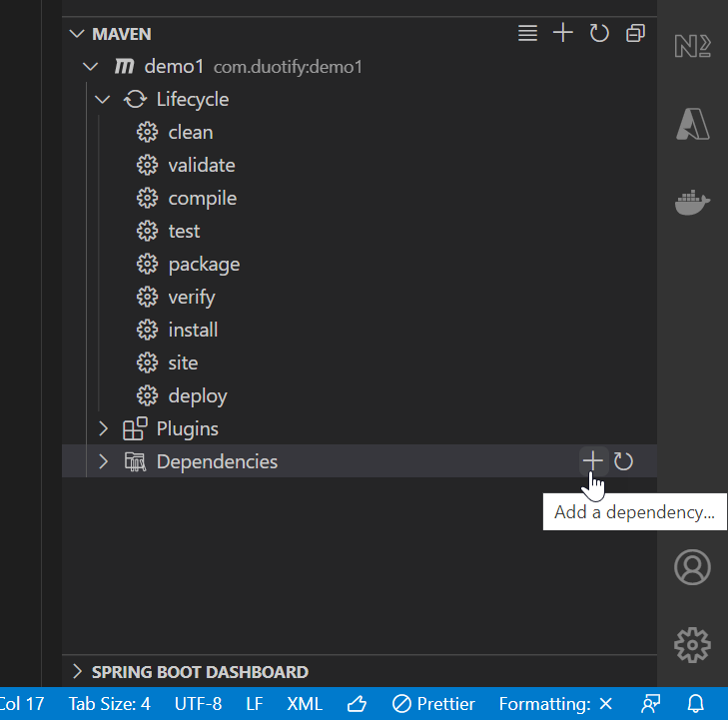This screenshot has height=720, width=728.
Task: Change the LF end of line sequence
Action: point(255,704)
